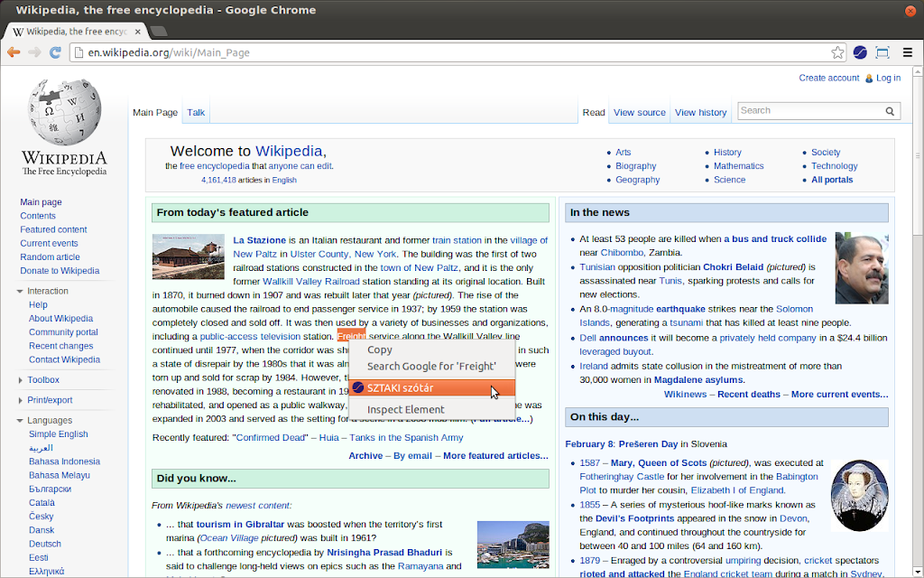Viewport: 924px width, 578px height.
Task: Click the browser back arrow
Action: coord(14,52)
